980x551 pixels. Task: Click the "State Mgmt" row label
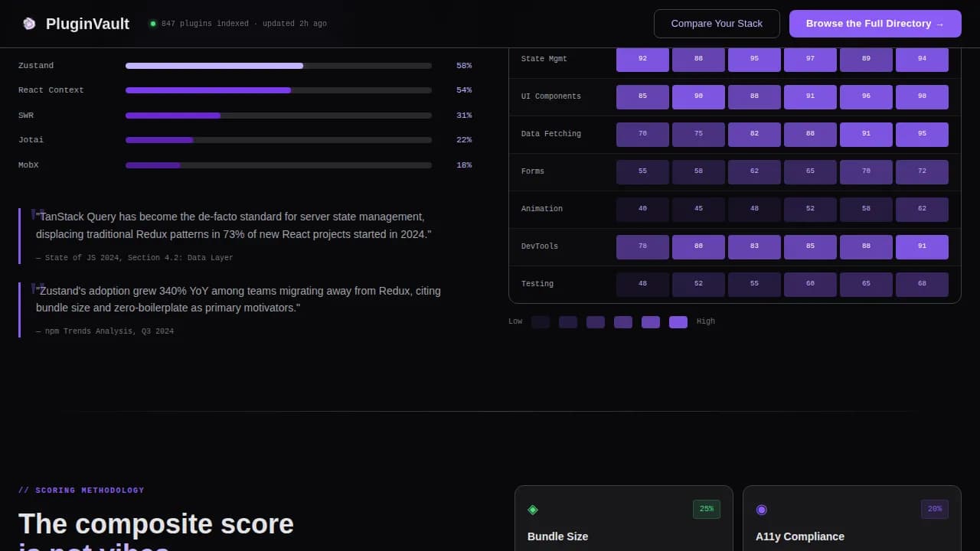(x=544, y=59)
